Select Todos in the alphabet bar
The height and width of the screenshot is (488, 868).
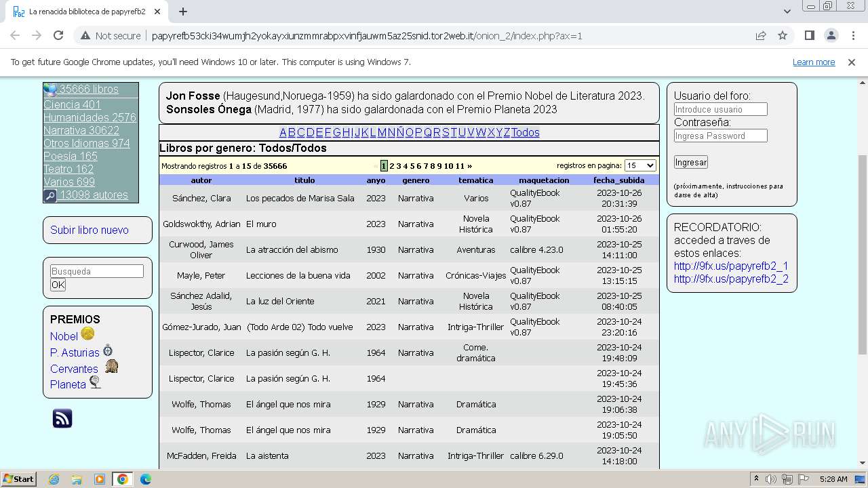pos(526,132)
